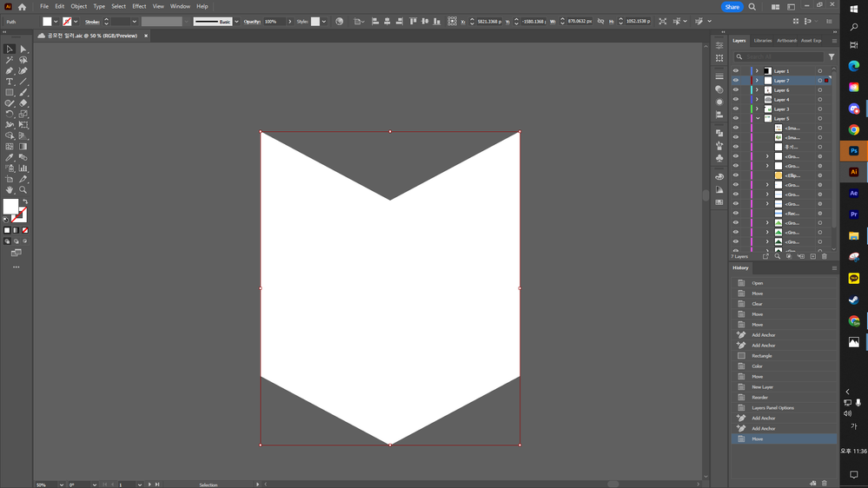Click the Delete Selection trash icon in Layers

(x=825, y=256)
